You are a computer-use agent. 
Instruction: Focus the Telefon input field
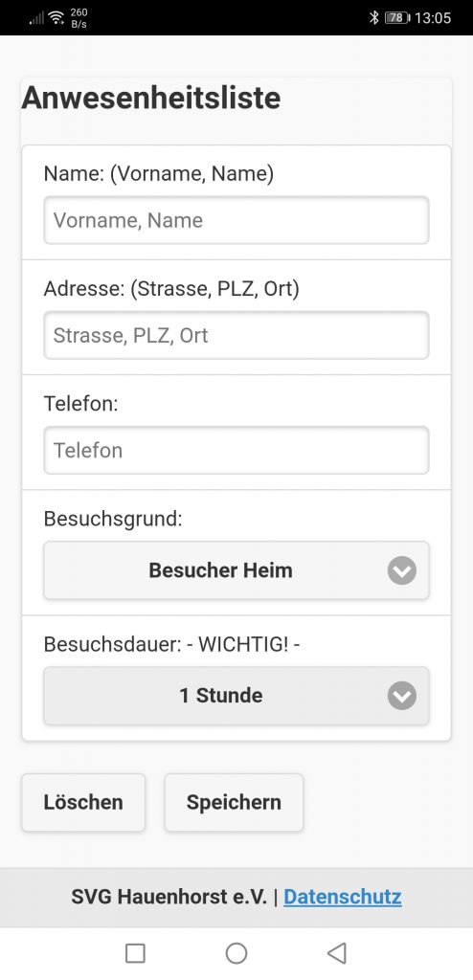pyautogui.click(x=236, y=450)
